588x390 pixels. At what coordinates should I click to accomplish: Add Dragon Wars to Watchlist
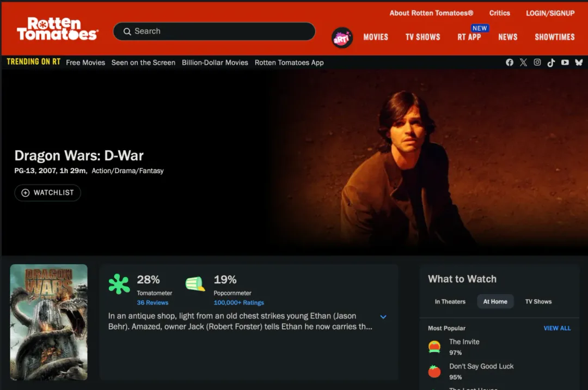[x=47, y=193]
